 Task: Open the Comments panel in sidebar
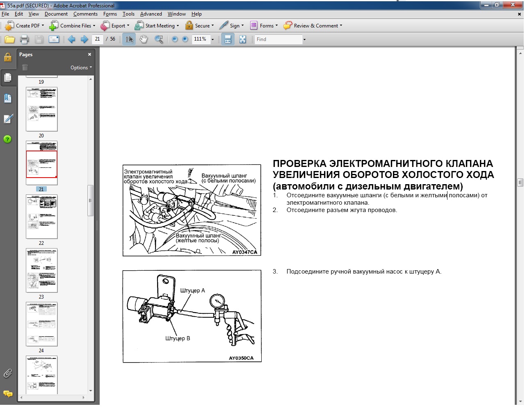8,394
